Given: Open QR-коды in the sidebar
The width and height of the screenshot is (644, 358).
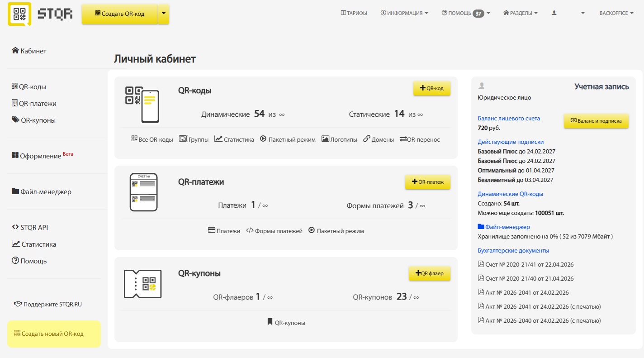Looking at the screenshot, I should [29, 87].
